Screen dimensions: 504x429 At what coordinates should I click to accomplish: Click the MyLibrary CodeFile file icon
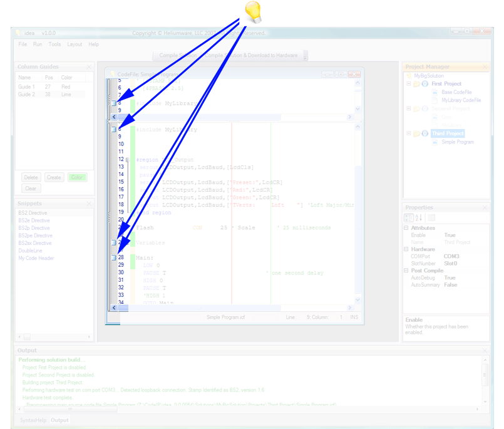pyautogui.click(x=435, y=100)
